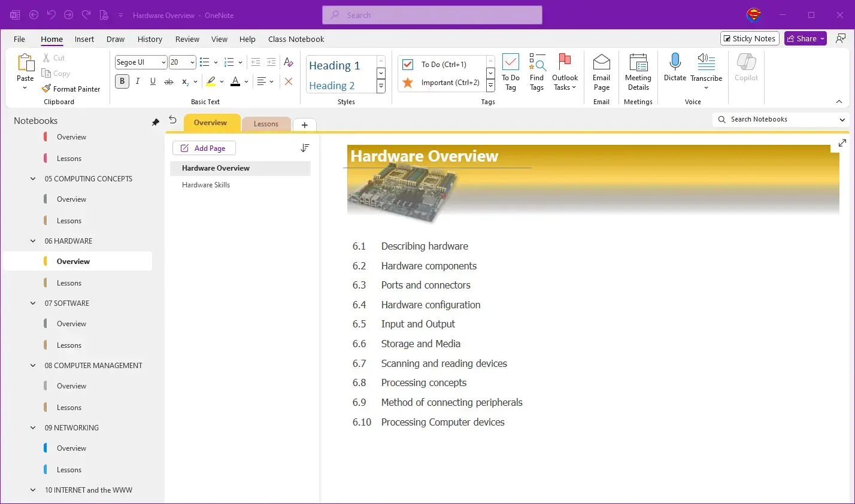855x504 pixels.
Task: Collapse the 06 HARDWARE section chevron
Action: [33, 241]
